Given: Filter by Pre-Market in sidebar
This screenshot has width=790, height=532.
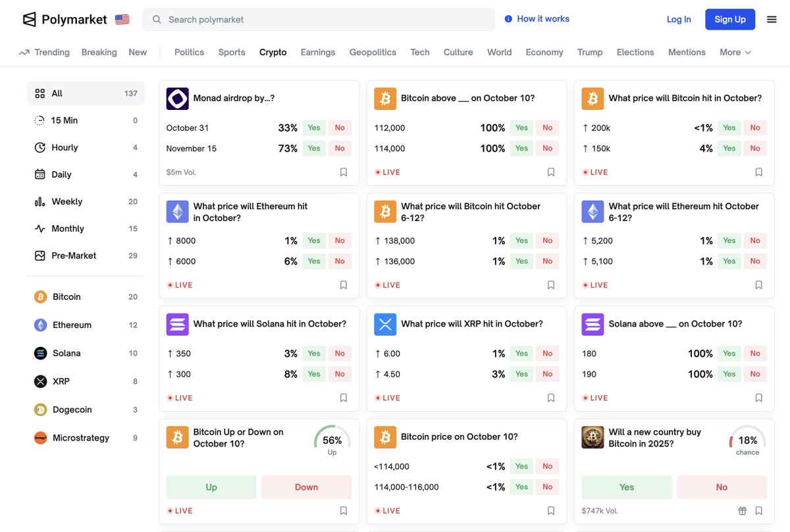Looking at the screenshot, I should pyautogui.click(x=74, y=255).
